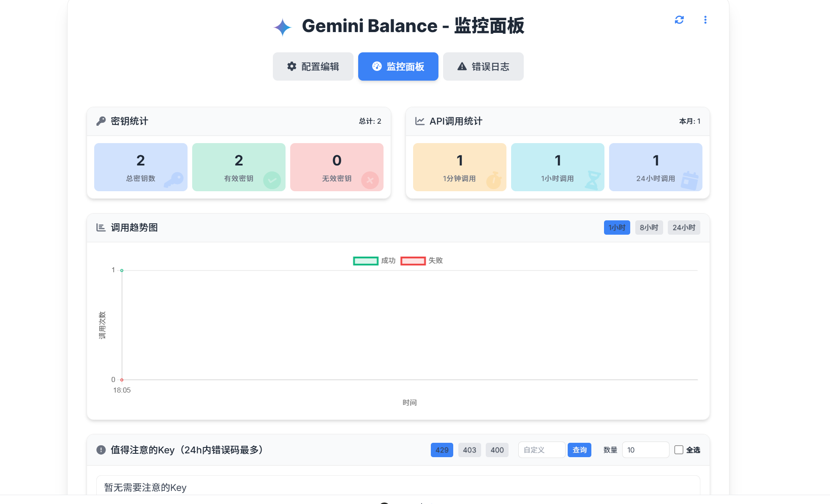Screen dimensions: 830x504
Task: Filter keys by error code 400
Action: tap(497, 450)
